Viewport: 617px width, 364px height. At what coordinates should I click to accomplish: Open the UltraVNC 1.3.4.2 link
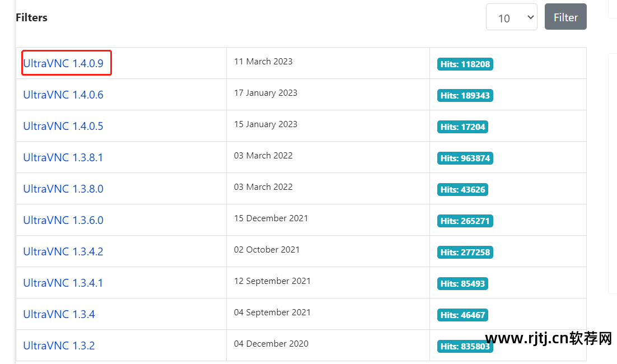pyautogui.click(x=63, y=251)
